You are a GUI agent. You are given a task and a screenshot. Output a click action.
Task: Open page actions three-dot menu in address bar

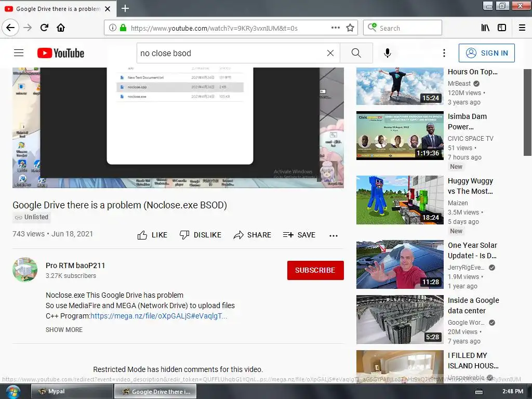[335, 28]
